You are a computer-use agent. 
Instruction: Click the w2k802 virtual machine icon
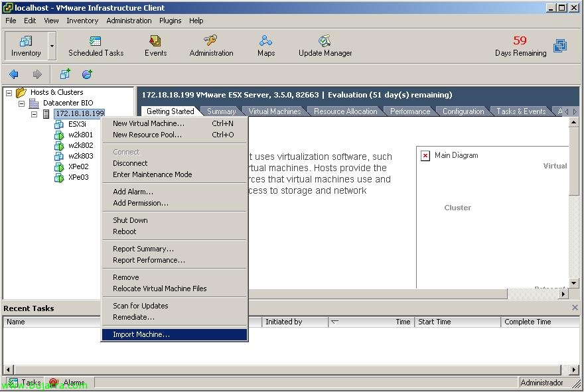coord(59,145)
